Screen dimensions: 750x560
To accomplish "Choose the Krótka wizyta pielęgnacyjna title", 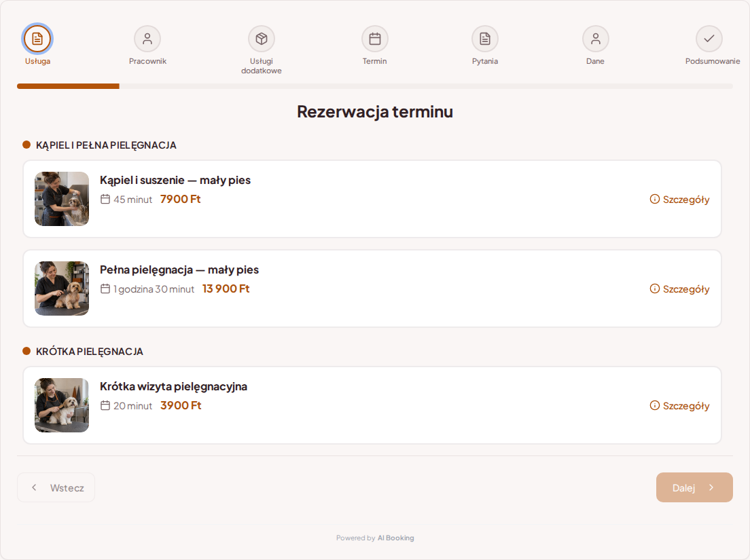I will click(x=174, y=386).
